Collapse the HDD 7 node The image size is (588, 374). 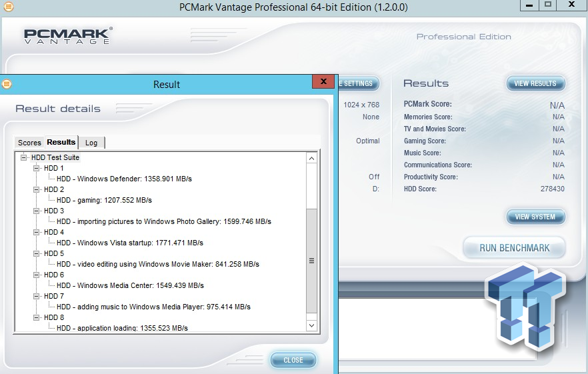37,297
